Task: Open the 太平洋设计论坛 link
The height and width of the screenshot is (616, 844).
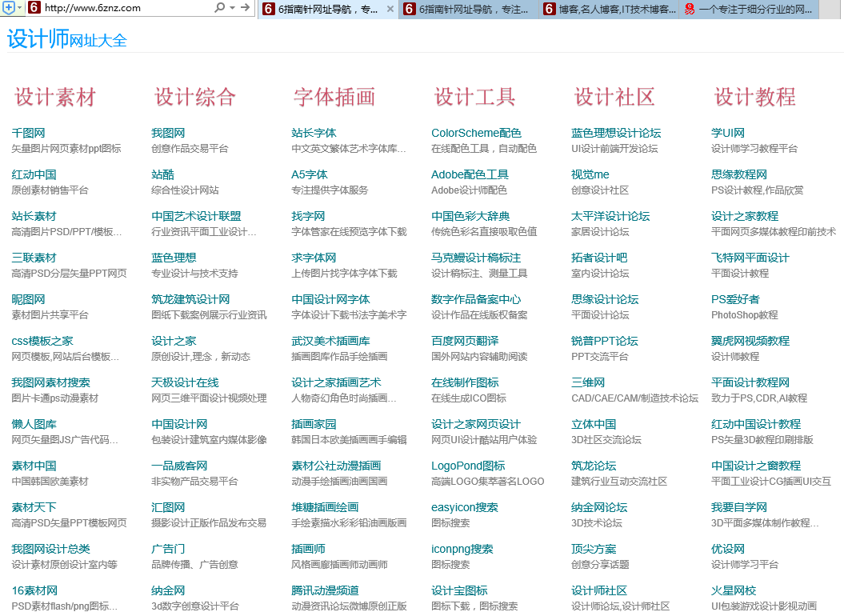Action: (610, 216)
